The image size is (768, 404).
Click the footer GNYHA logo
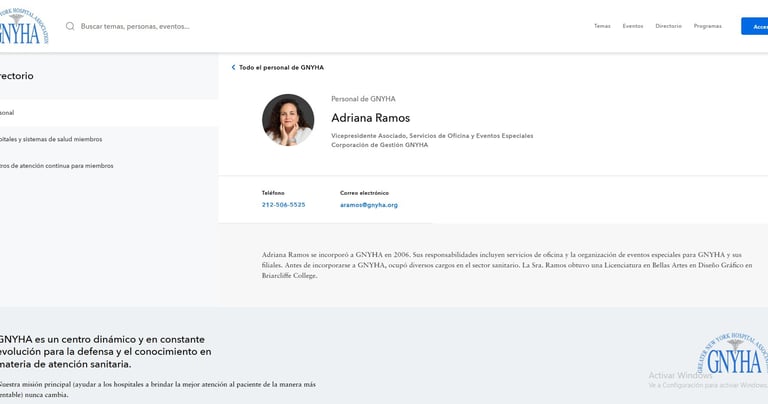click(732, 354)
